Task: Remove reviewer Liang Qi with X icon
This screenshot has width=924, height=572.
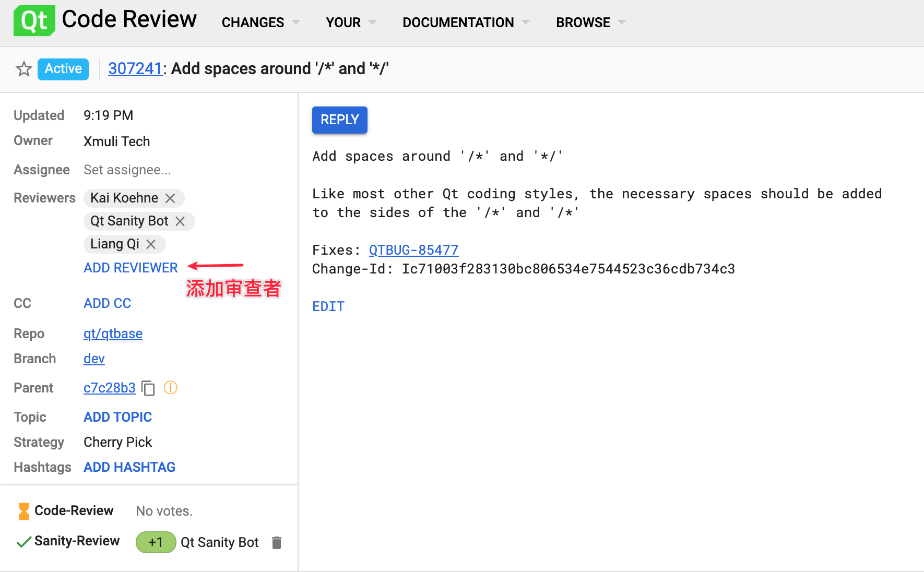Action: [151, 244]
